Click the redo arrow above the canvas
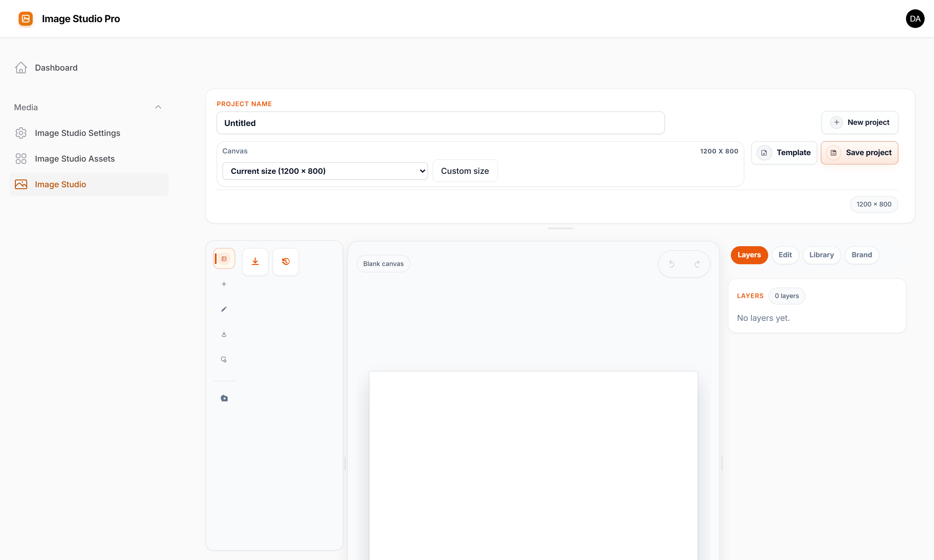934x560 pixels. point(696,263)
